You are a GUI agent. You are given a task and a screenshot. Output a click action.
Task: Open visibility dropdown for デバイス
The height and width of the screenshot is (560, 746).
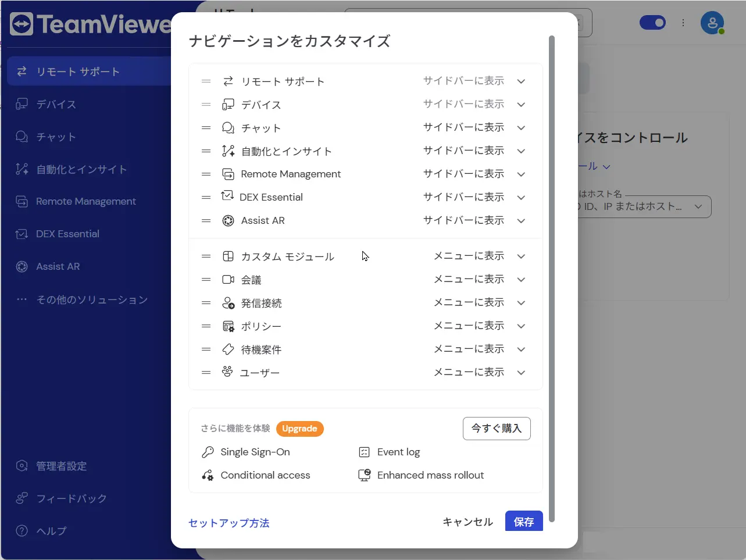[521, 105]
